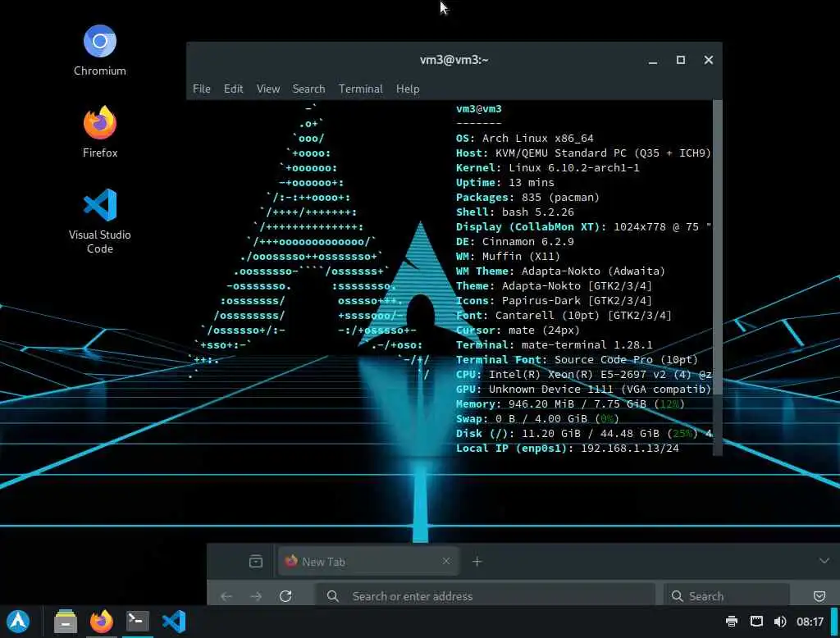Open the Visual Studio Code desktop icon
The height and width of the screenshot is (638, 840).
click(99, 221)
